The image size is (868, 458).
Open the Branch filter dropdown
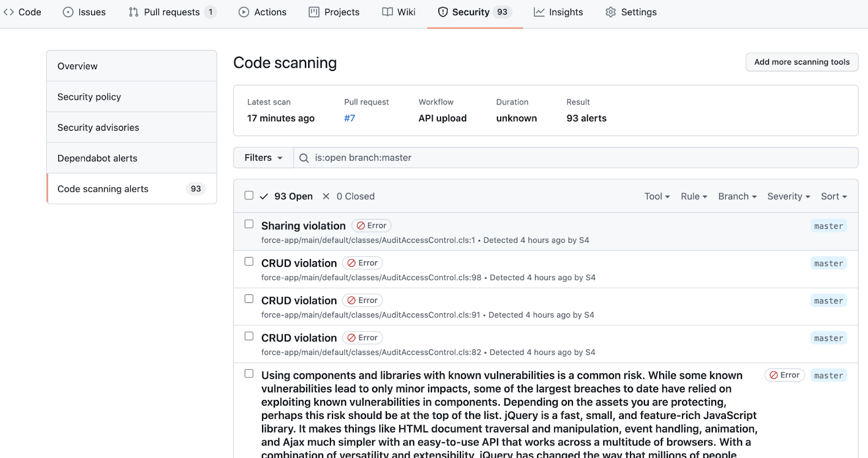[x=737, y=196]
